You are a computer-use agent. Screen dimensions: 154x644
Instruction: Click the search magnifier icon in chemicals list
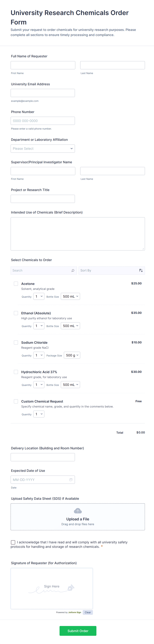[x=73, y=271]
